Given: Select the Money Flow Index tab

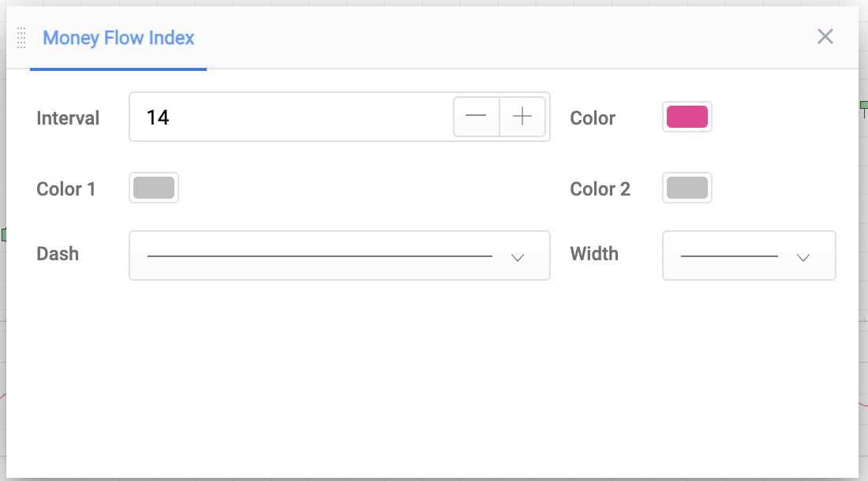Looking at the screenshot, I should coord(118,38).
